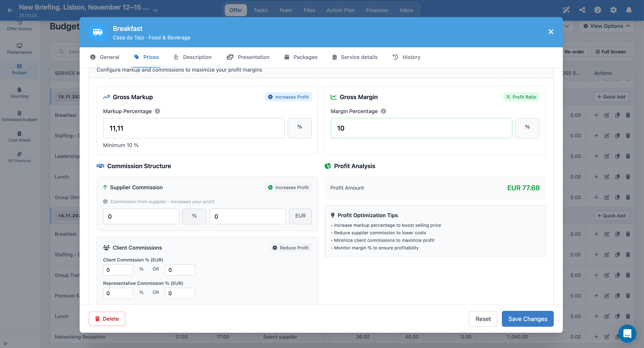Click the Reset button
Viewport: 644px width, 348px height.
tap(483, 319)
